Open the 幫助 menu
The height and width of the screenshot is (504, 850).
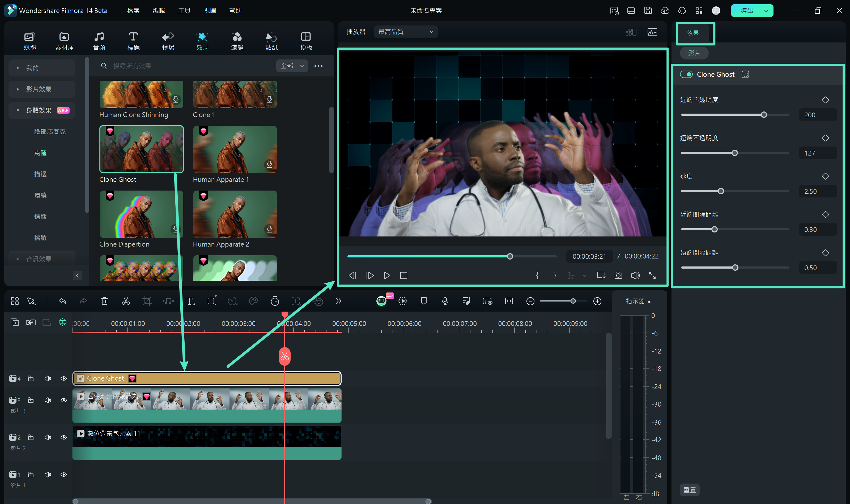click(x=235, y=11)
